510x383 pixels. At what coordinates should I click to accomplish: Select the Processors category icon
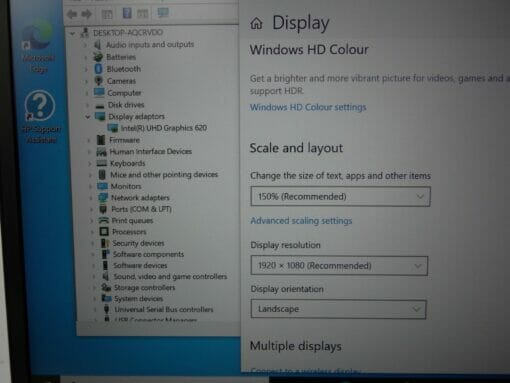pos(104,232)
